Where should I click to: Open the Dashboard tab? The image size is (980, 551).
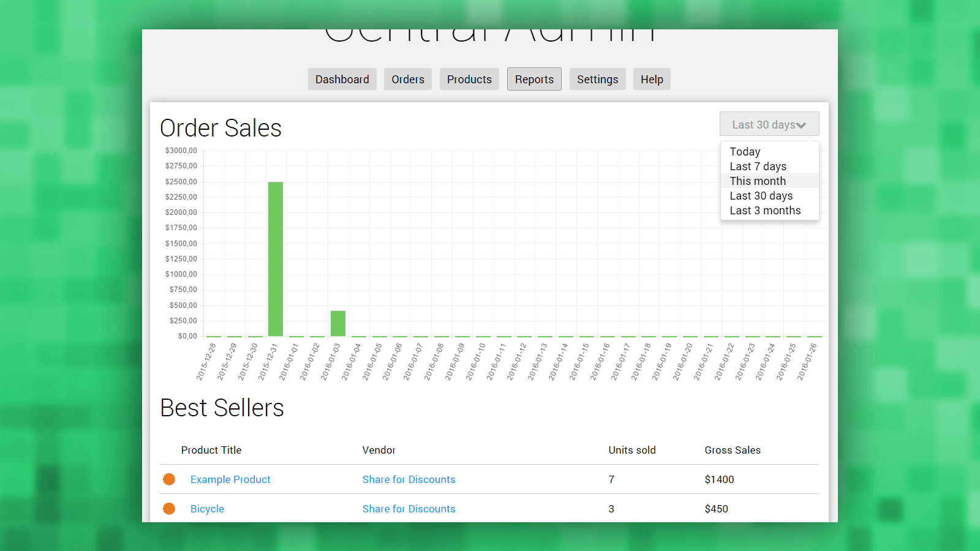pos(342,80)
